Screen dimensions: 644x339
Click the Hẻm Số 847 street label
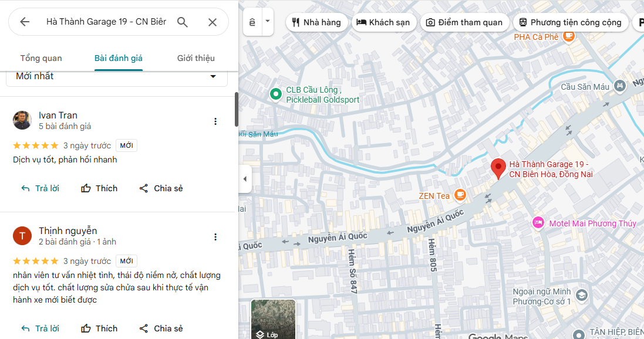coord(352,271)
